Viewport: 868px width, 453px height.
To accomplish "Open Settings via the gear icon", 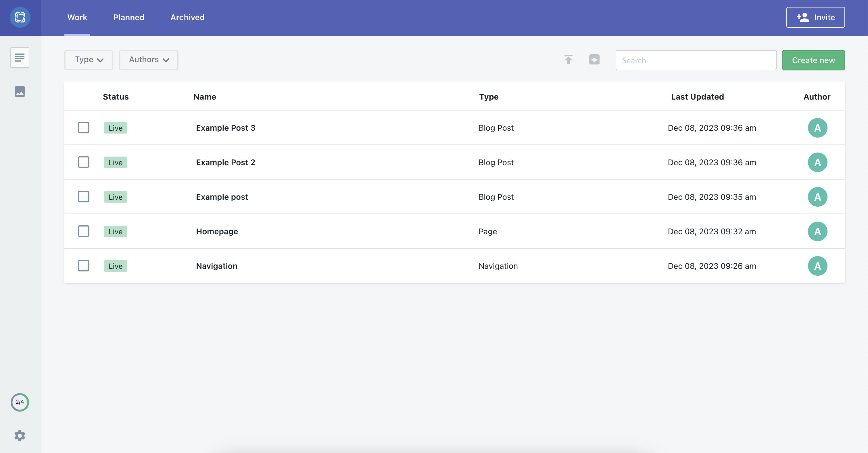I will tap(20, 435).
